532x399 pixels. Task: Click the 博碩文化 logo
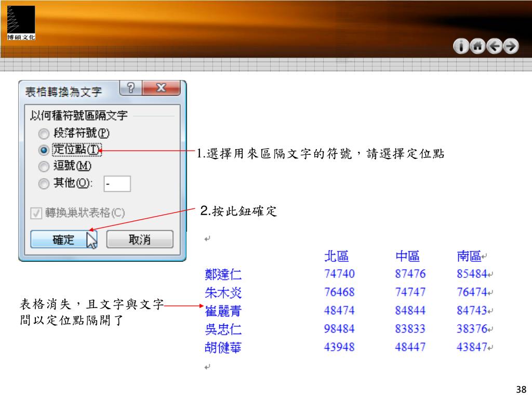[21, 23]
